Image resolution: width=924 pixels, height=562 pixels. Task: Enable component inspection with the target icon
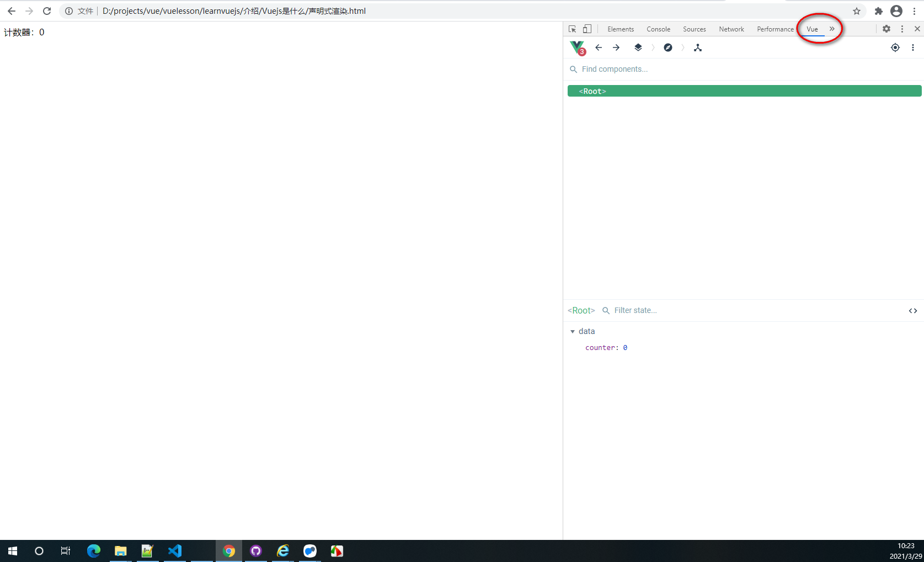(895, 47)
